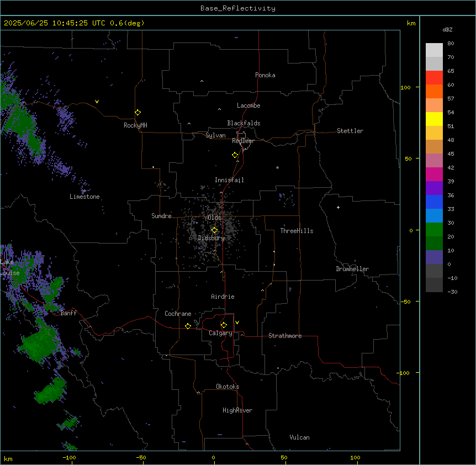Click the Lacombe city label

[x=248, y=105]
